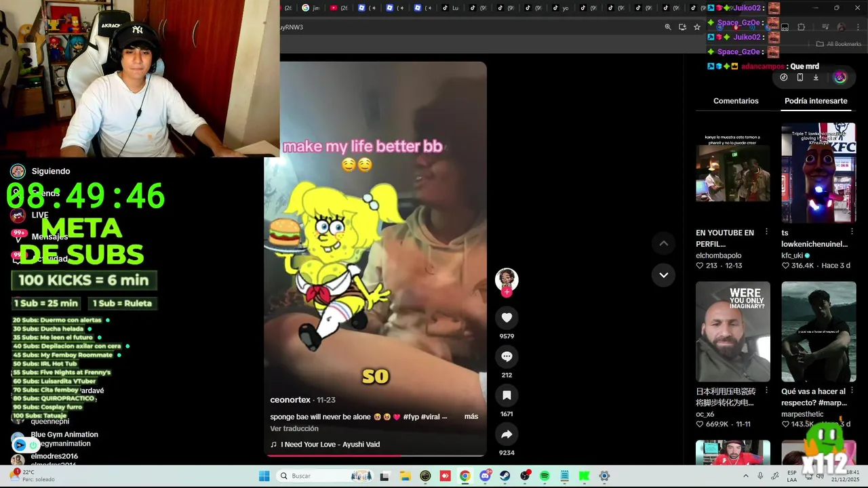Open Spotify from the taskbar
Image resolution: width=868 pixels, height=488 pixels.
click(x=545, y=476)
